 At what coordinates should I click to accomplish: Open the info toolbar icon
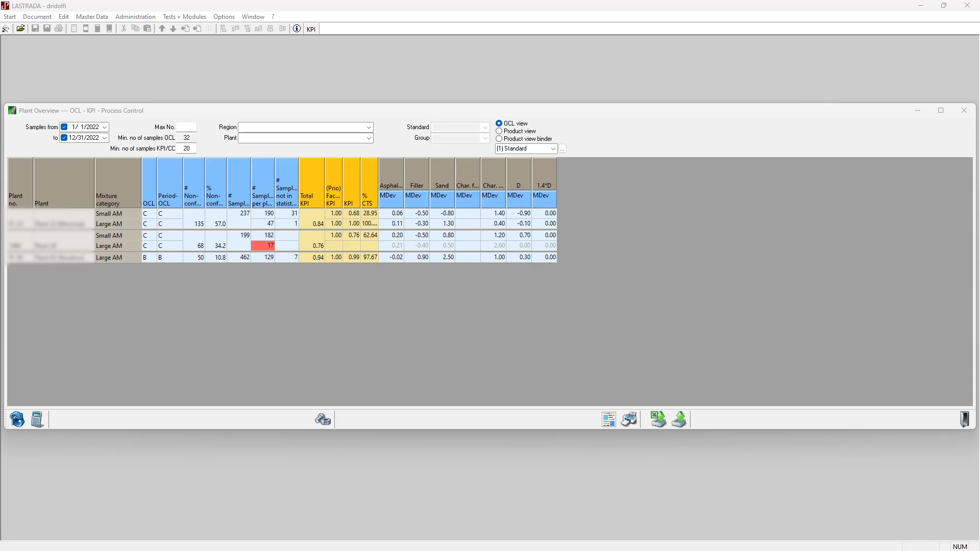[296, 29]
